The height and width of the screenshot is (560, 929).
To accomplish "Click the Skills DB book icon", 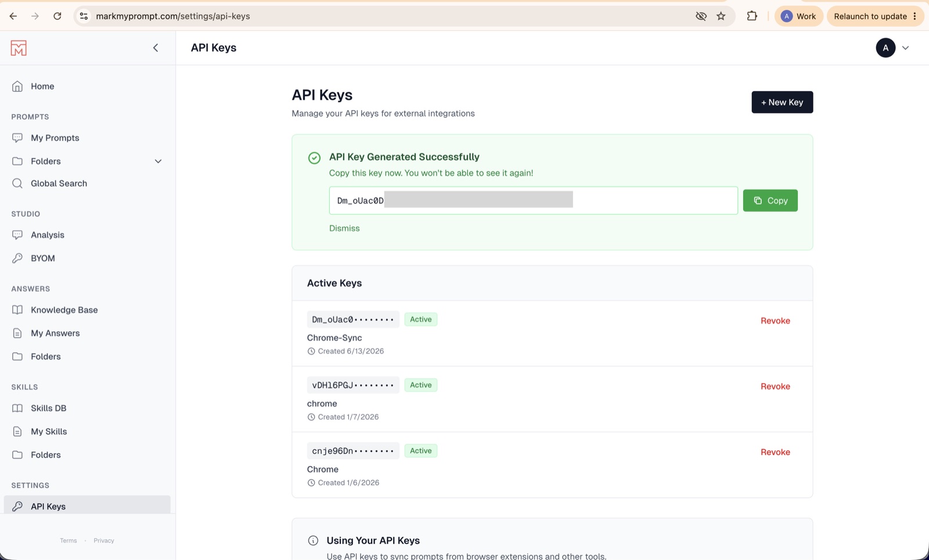I will [17, 408].
